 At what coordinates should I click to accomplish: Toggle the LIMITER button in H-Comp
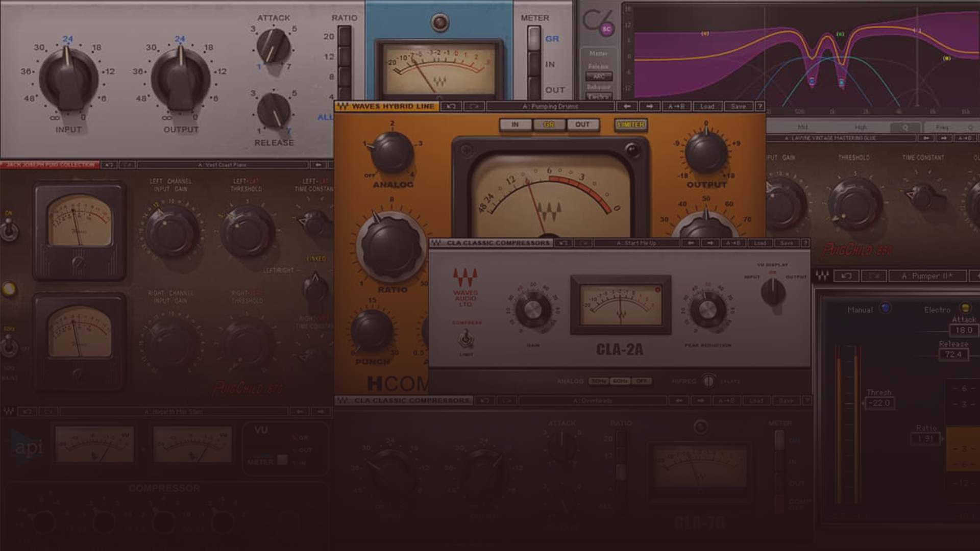631,124
